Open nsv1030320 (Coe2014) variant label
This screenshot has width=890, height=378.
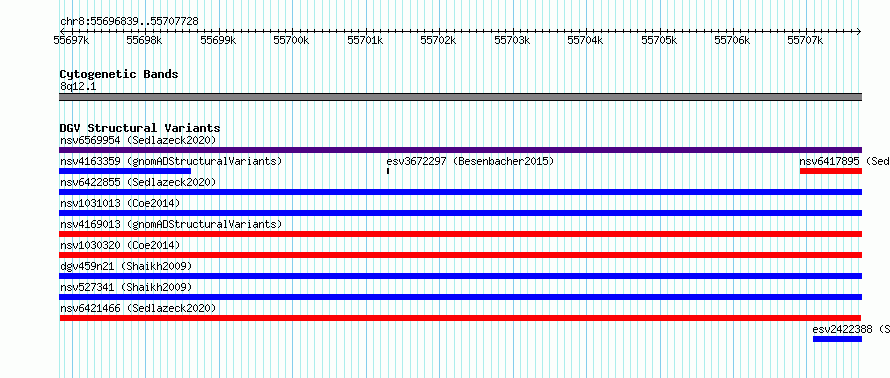[120, 245]
